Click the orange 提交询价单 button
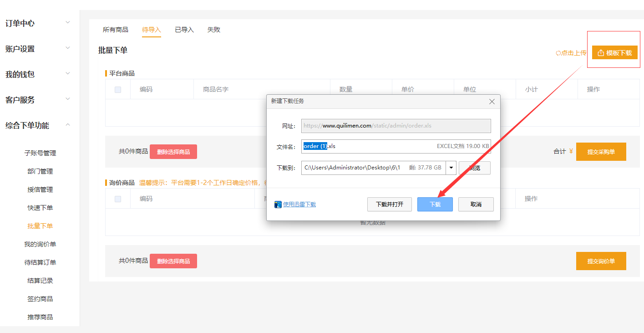The height and width of the screenshot is (333, 644). pyautogui.click(x=601, y=261)
